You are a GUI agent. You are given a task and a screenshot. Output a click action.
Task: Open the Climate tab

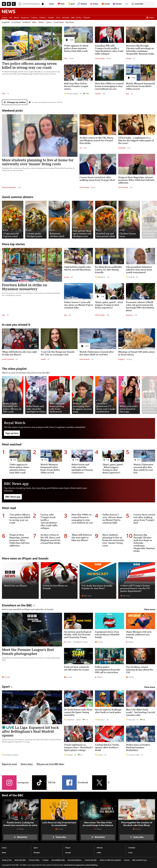coord(86,18)
